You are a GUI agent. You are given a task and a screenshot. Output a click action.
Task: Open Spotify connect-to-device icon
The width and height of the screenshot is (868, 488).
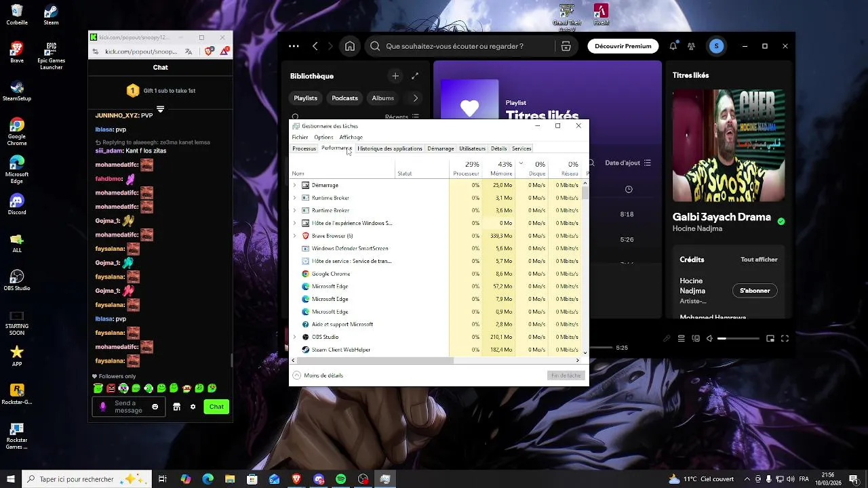[696, 338]
